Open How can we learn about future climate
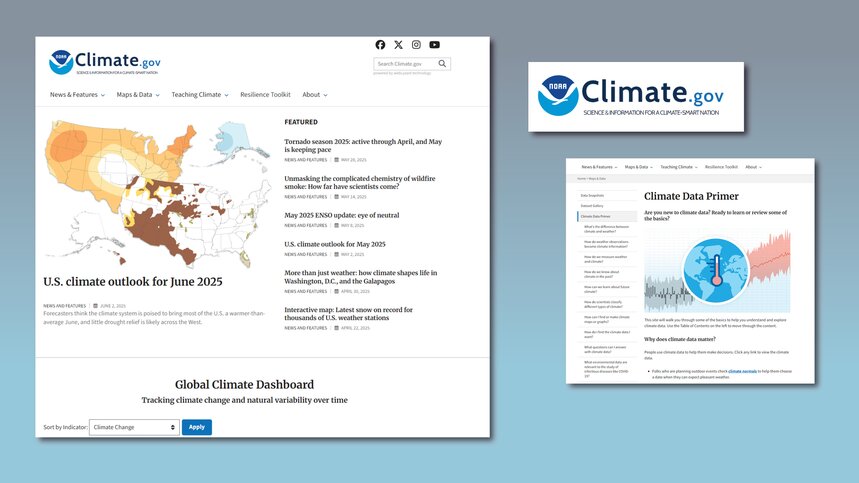 point(606,289)
